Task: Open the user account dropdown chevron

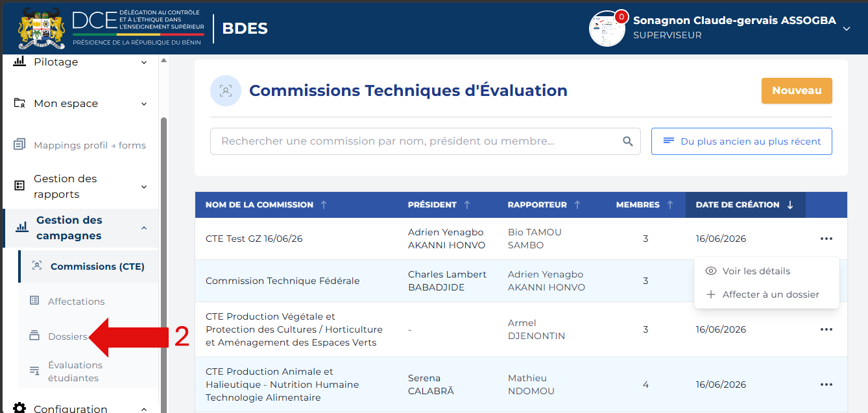Action: pyautogui.click(x=846, y=29)
